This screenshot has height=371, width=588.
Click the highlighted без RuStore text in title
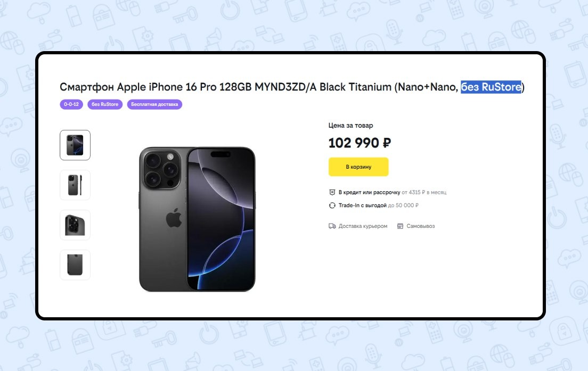click(x=491, y=87)
